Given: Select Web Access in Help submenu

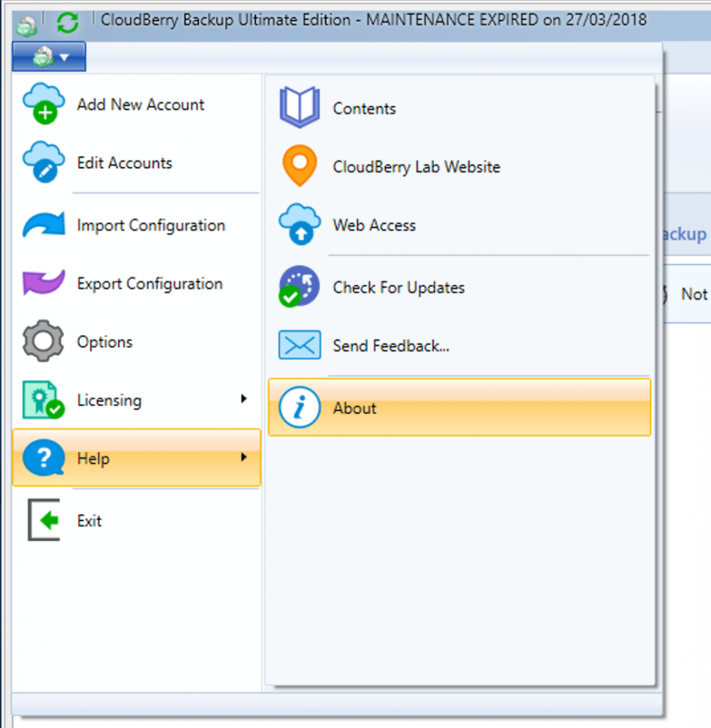Looking at the screenshot, I should click(460, 225).
